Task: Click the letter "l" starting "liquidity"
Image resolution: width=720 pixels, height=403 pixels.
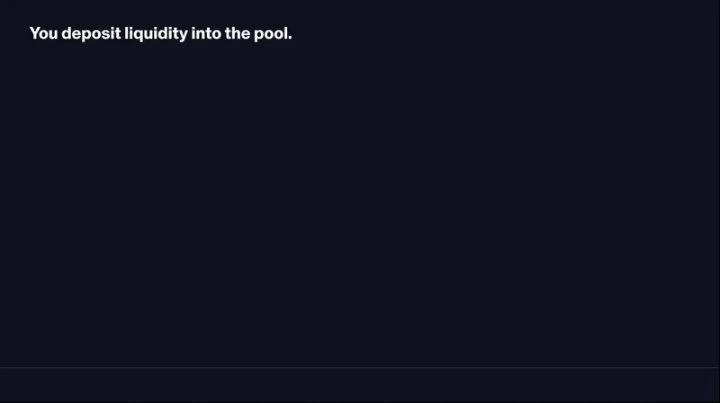Action: pyautogui.click(x=126, y=33)
